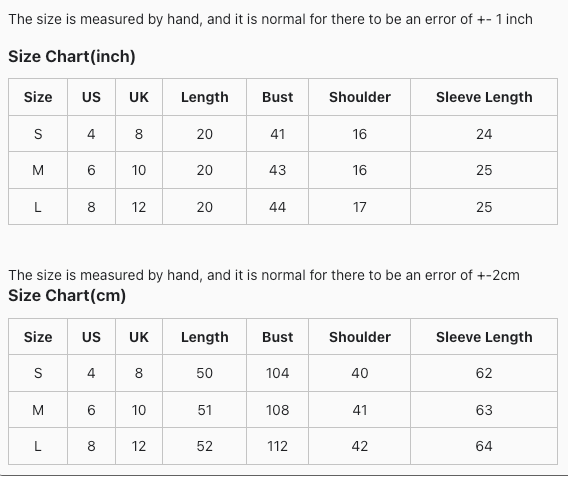The height and width of the screenshot is (478, 568).
Task: Click the Length header in cm table
Action: [x=205, y=337]
